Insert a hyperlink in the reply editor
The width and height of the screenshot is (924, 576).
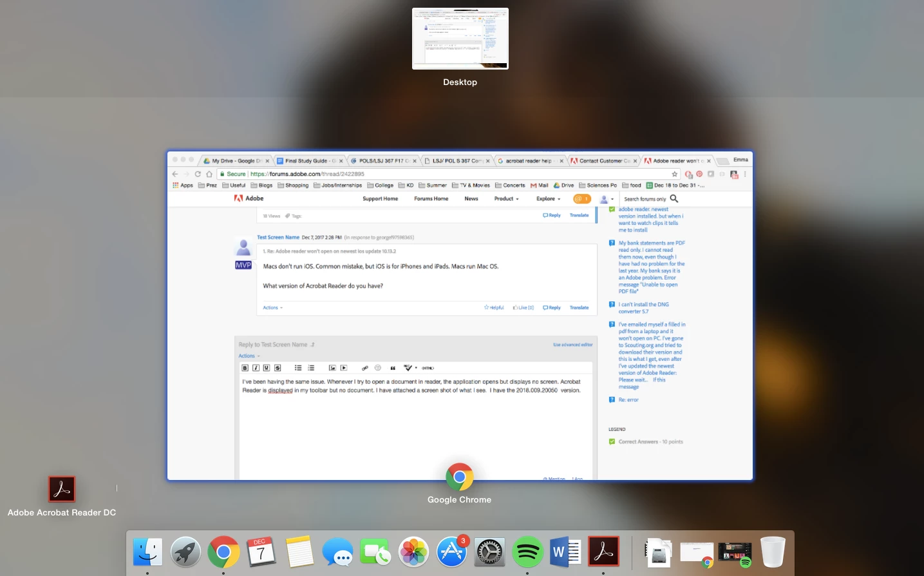[365, 368]
